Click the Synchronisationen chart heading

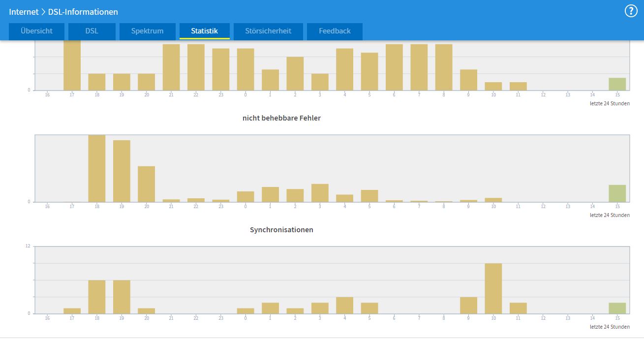[281, 230]
